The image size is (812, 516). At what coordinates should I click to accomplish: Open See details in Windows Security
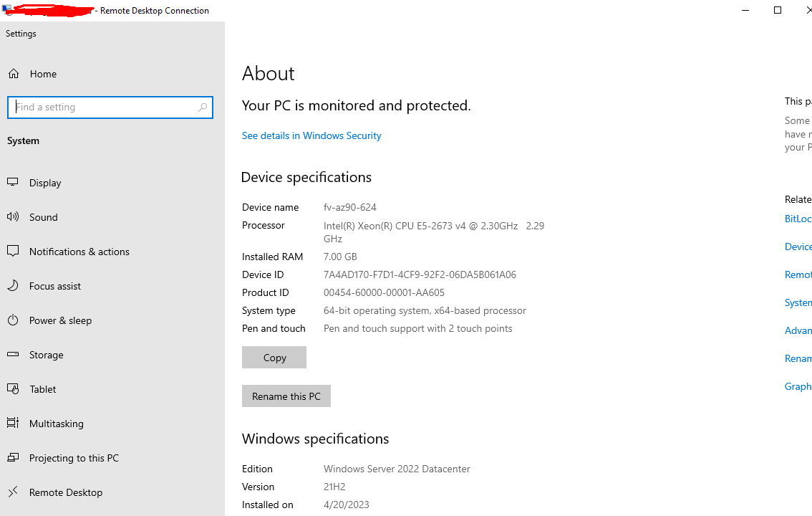pos(311,135)
